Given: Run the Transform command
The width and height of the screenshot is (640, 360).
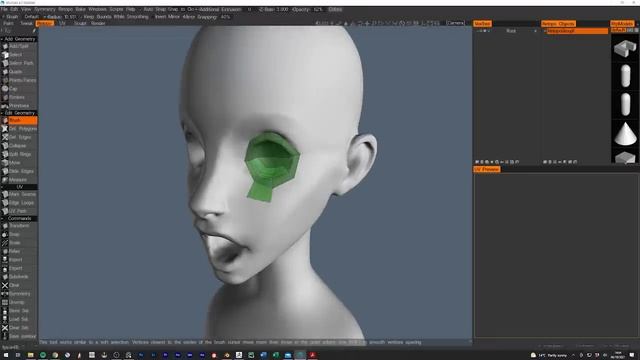Looking at the screenshot, I should click(x=19, y=226).
